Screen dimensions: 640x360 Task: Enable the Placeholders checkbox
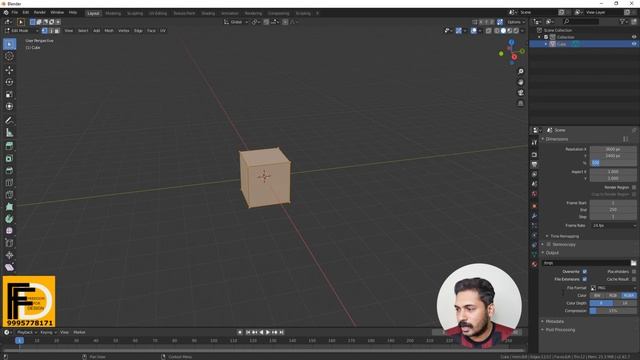coord(634,271)
